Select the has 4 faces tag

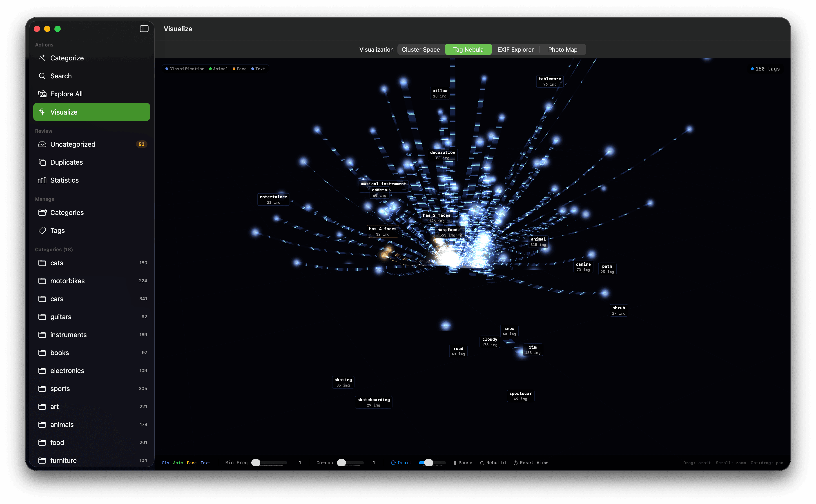(383, 231)
